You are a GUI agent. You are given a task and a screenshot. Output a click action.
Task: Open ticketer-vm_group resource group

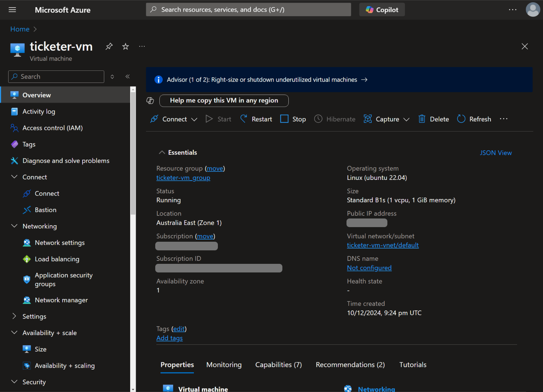coord(183,178)
